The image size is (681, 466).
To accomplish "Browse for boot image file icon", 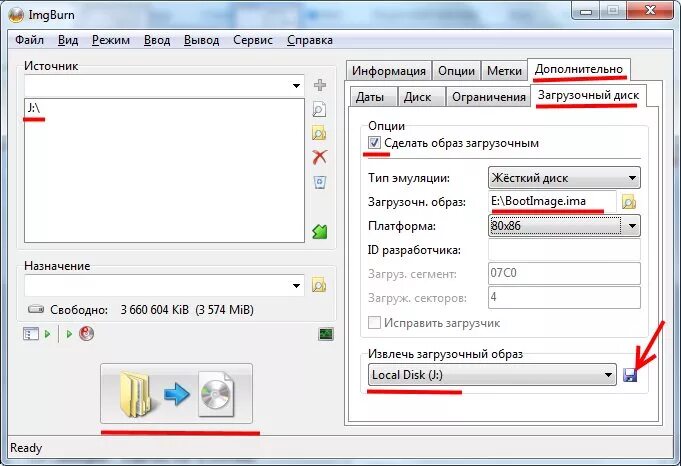I will 629,202.
